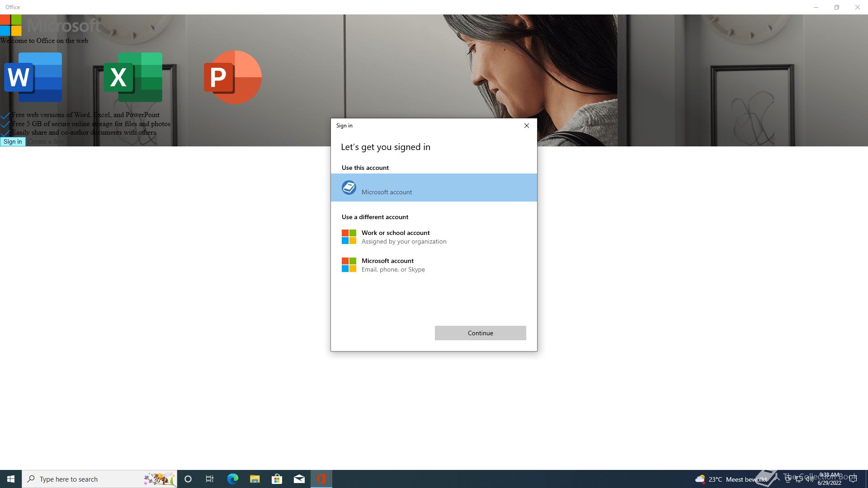Open the weather widget showing 23°C

[731, 479]
